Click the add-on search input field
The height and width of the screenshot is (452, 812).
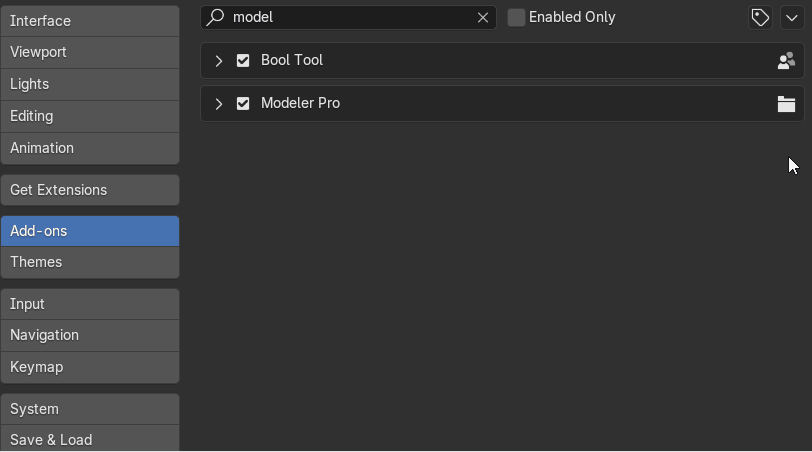348,18
